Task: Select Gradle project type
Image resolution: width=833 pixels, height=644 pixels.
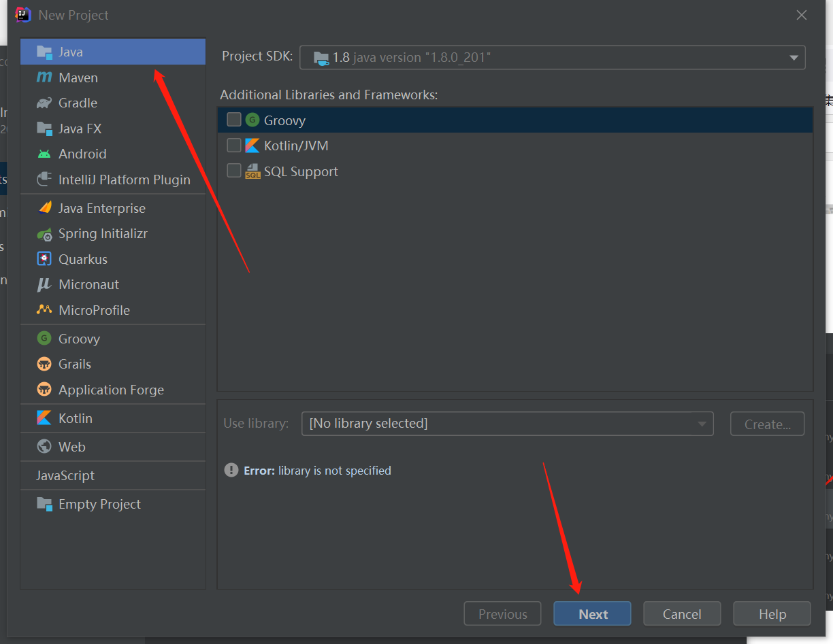Action: (113, 103)
